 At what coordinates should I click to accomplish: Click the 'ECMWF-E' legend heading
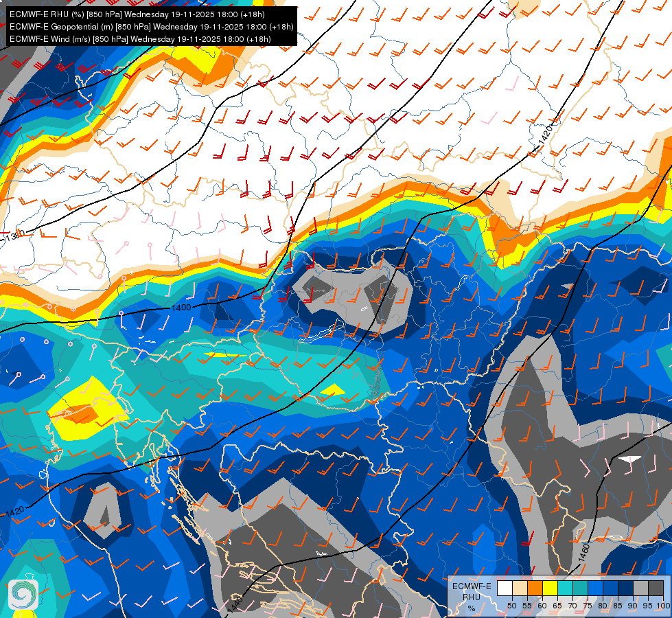point(472,586)
